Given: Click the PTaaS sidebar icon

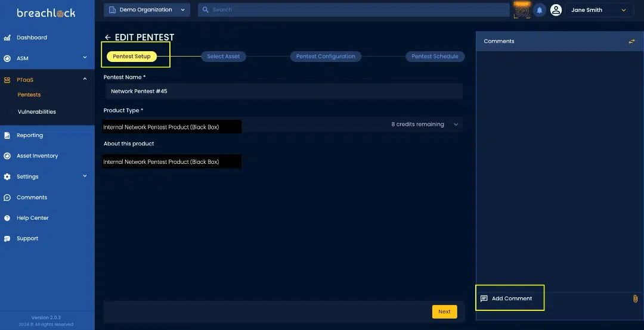Looking at the screenshot, I should click(x=7, y=80).
